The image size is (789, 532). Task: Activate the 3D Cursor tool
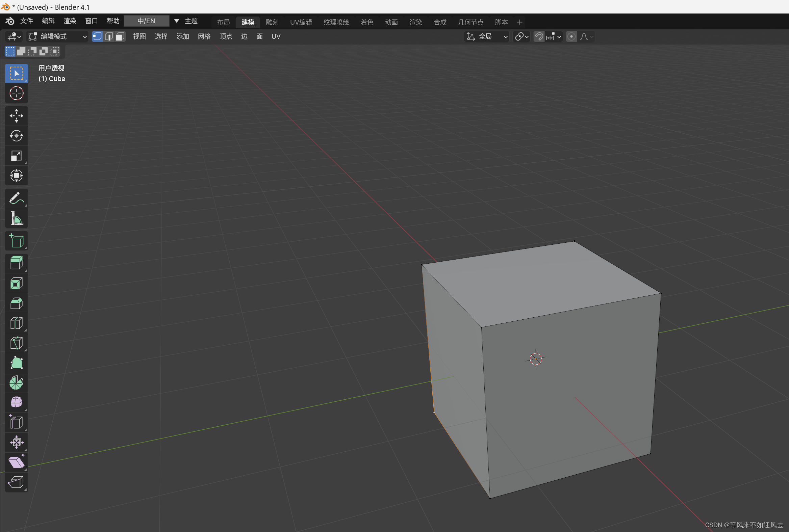(x=16, y=93)
